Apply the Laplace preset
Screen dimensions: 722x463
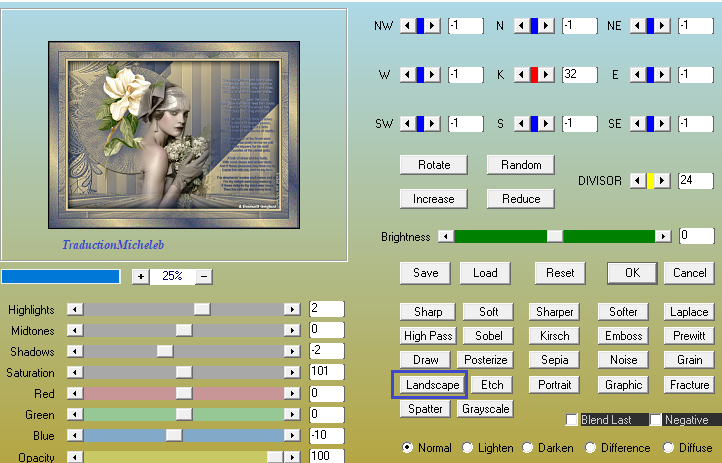[689, 312]
